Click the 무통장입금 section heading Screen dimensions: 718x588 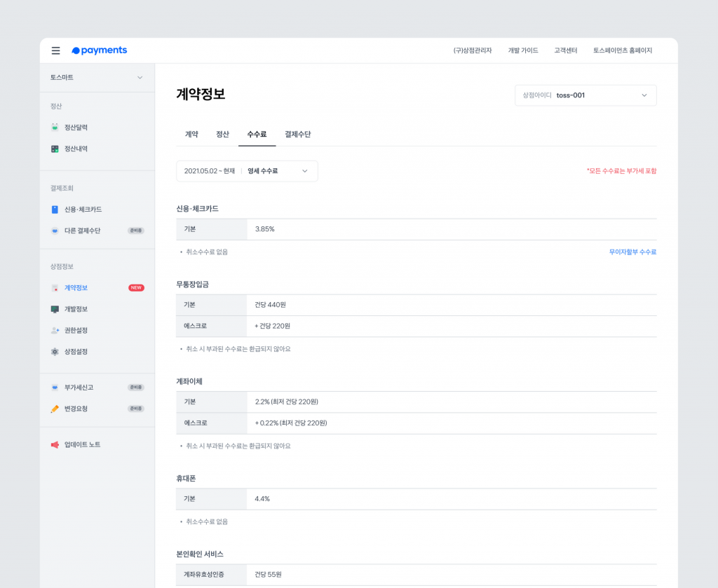click(x=192, y=285)
